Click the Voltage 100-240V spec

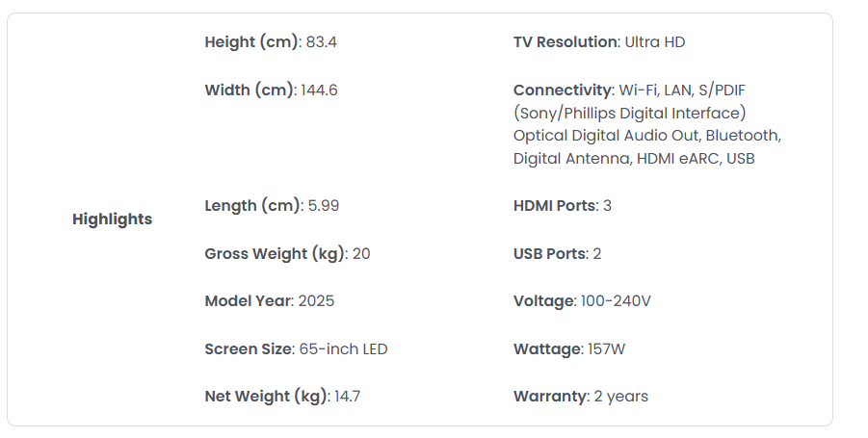coord(582,301)
